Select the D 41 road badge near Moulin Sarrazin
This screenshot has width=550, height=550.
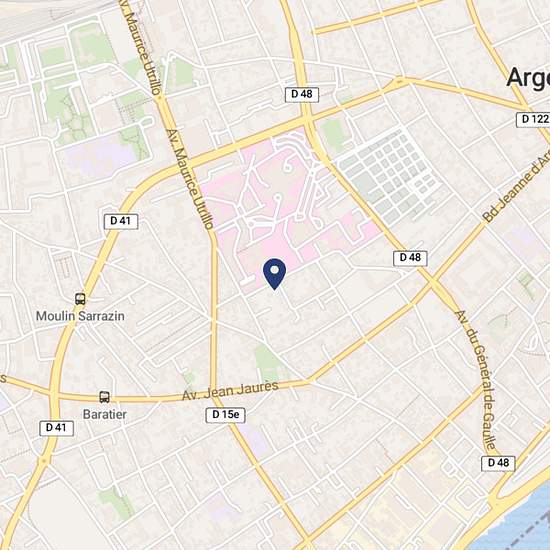click(121, 221)
